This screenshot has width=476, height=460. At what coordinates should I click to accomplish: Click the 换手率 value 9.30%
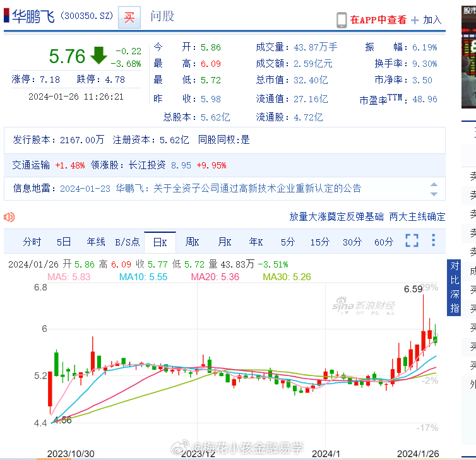pyautogui.click(x=425, y=64)
